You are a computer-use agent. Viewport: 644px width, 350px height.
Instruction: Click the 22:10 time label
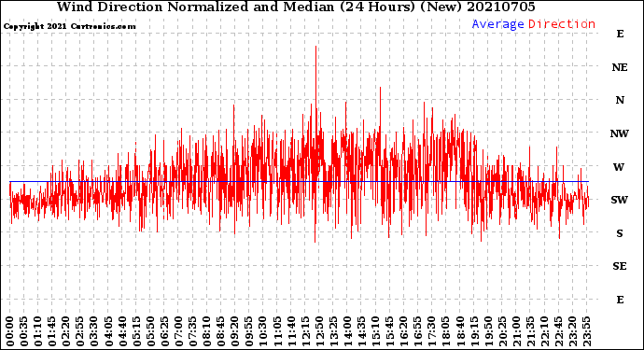544,331
